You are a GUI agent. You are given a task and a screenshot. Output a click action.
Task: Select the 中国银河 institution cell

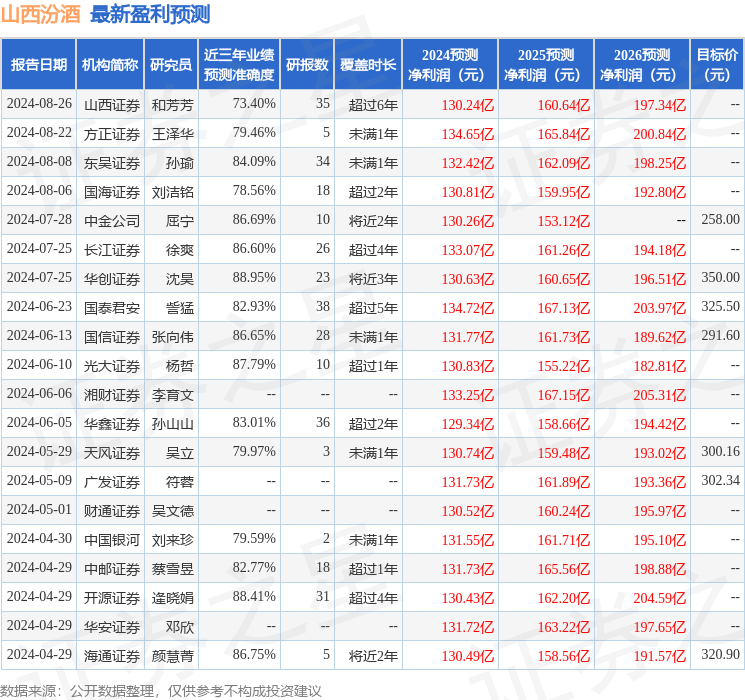112,540
